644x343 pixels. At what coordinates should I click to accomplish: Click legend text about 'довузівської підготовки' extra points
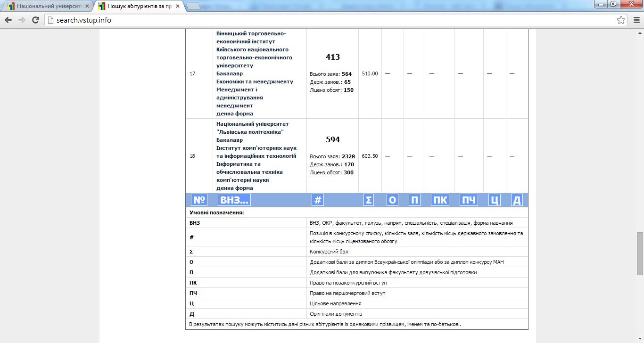click(x=393, y=272)
